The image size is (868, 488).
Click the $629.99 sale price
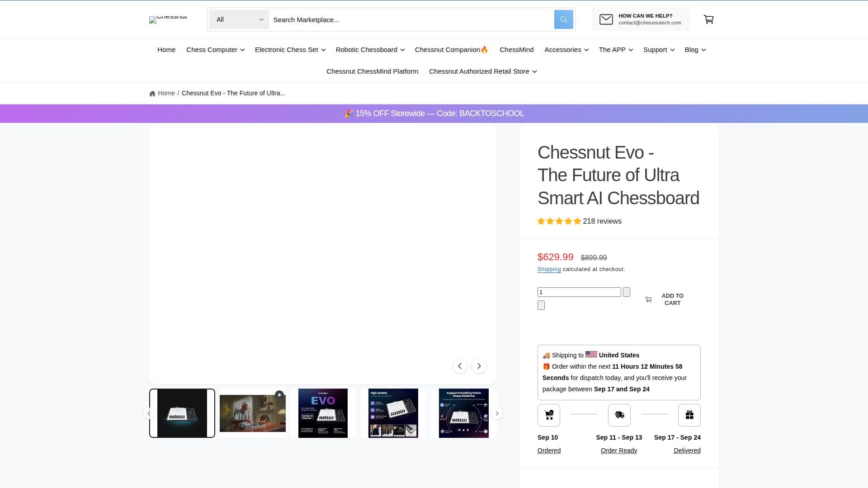[555, 257]
